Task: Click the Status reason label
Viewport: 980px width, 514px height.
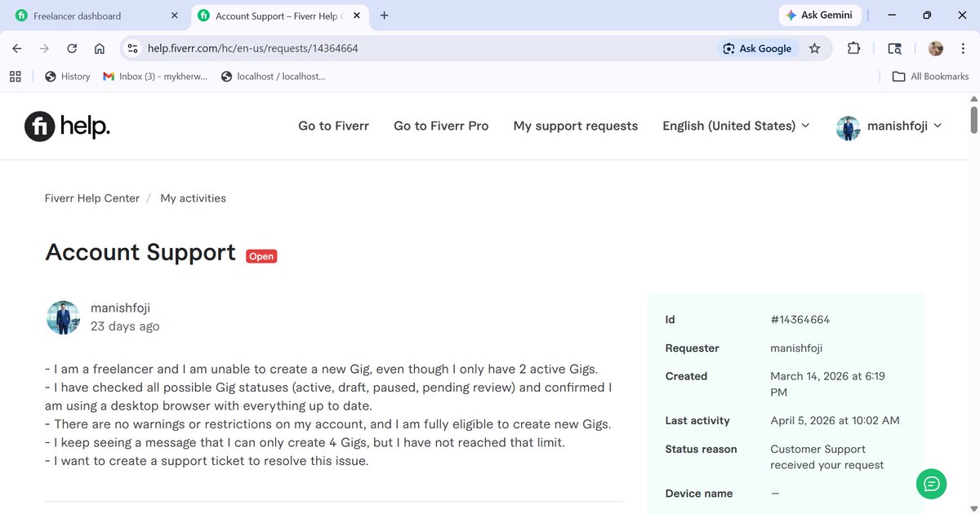Action: tap(701, 450)
